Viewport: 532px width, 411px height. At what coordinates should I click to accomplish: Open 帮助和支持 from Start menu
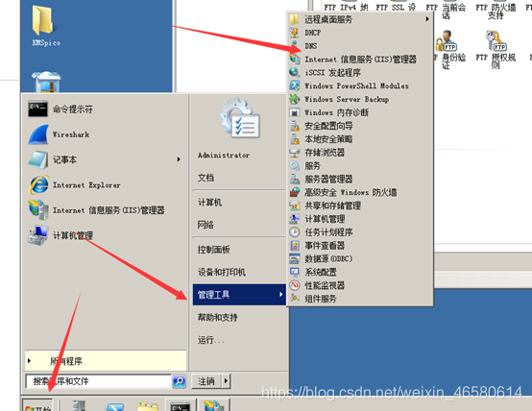pyautogui.click(x=217, y=317)
